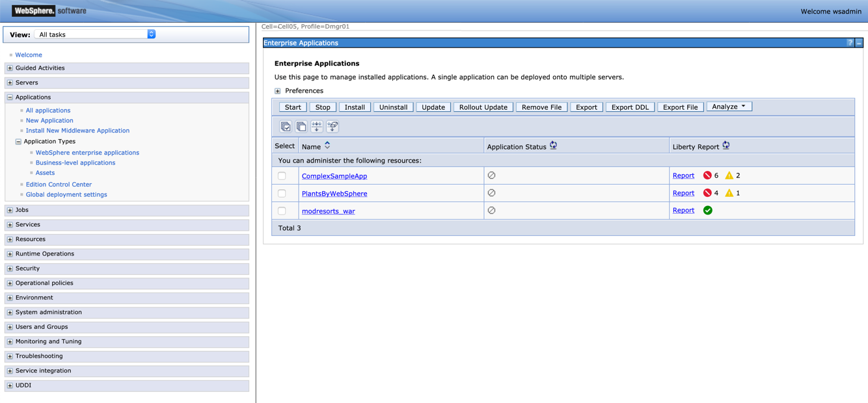Open Install New Middleware Application link
Screen dimensions: 868x403
(x=77, y=131)
